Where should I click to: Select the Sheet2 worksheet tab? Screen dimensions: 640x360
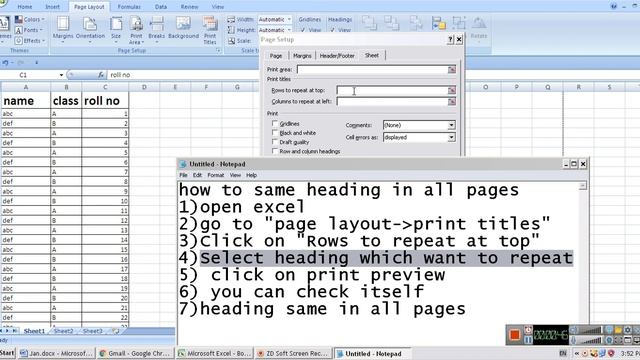[63, 331]
